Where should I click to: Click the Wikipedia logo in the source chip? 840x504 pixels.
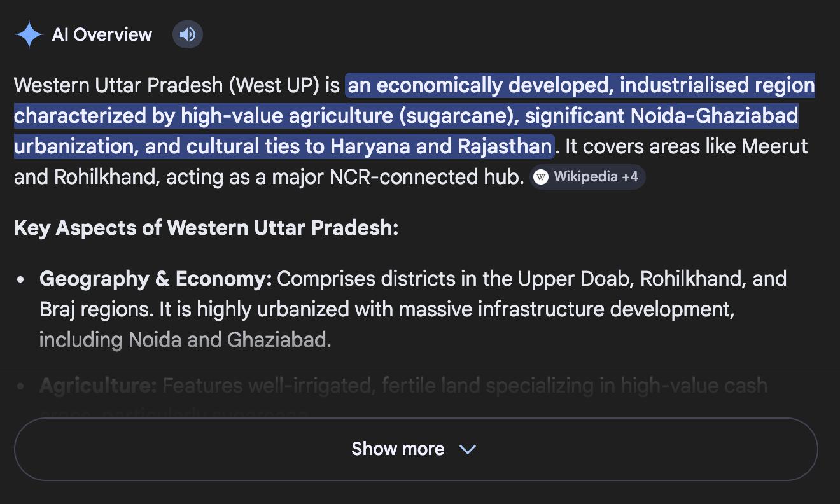pos(541,177)
